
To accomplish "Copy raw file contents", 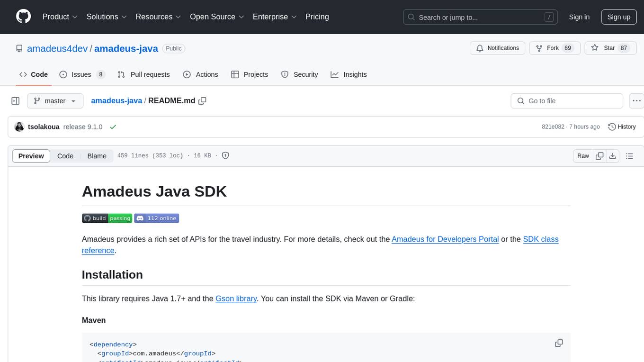I will pos(599,156).
